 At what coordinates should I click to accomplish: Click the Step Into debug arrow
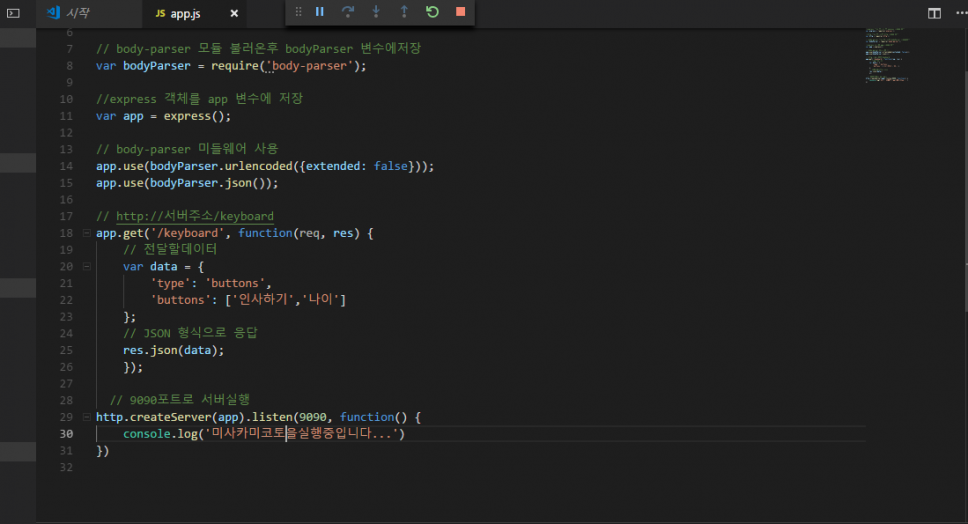tap(376, 12)
